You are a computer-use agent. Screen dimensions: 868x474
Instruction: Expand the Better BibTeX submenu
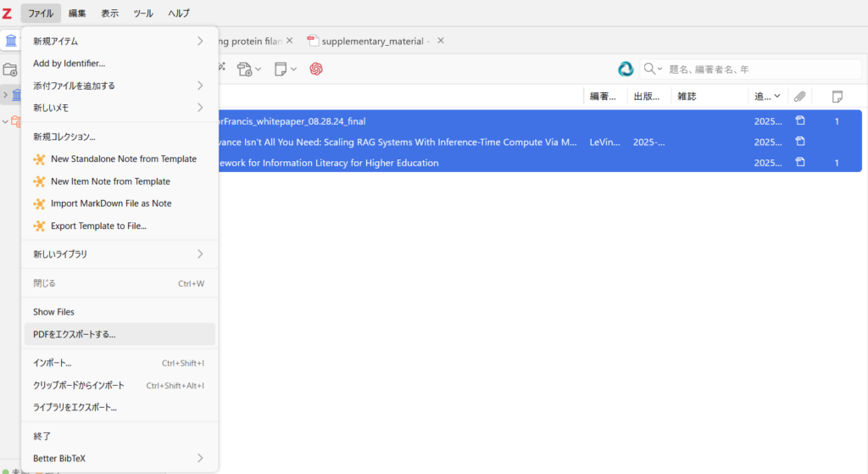tap(119, 458)
